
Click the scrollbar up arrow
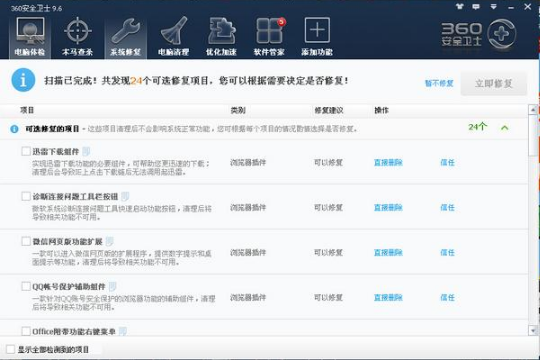(533, 110)
